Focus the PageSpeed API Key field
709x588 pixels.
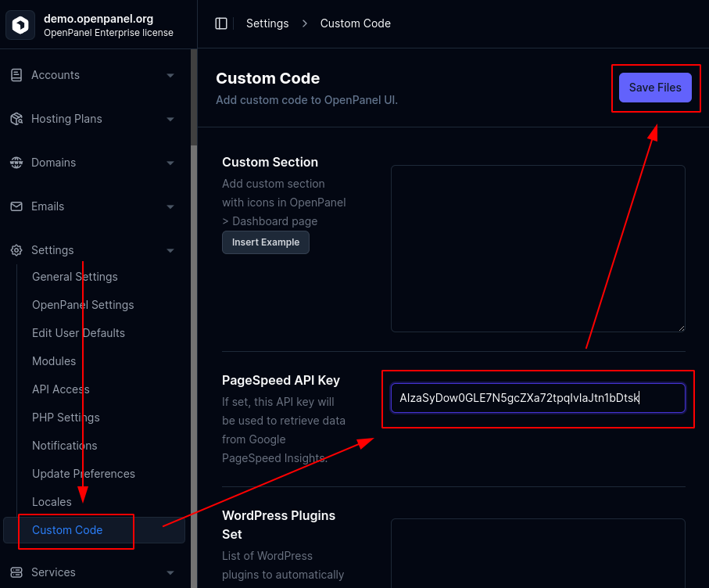[538, 398]
